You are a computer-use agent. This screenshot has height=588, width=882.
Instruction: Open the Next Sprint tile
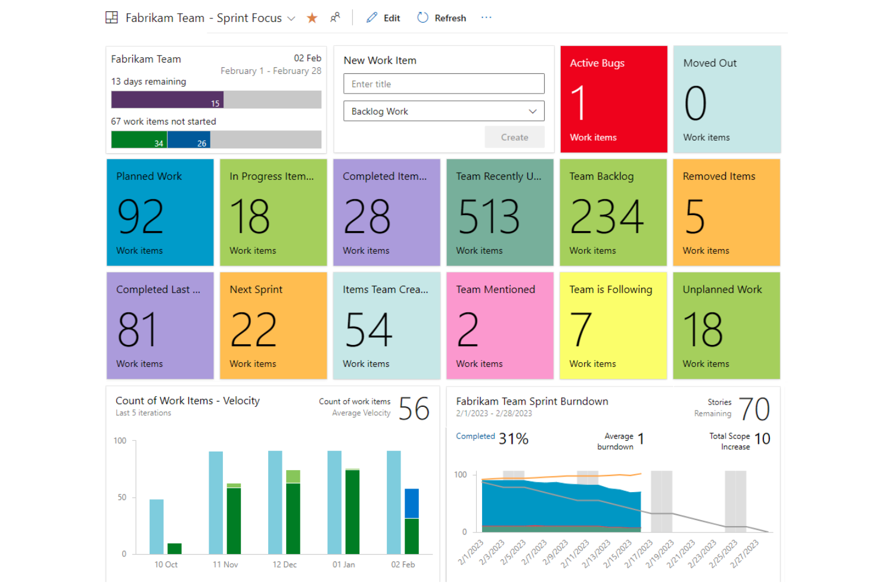(x=274, y=325)
